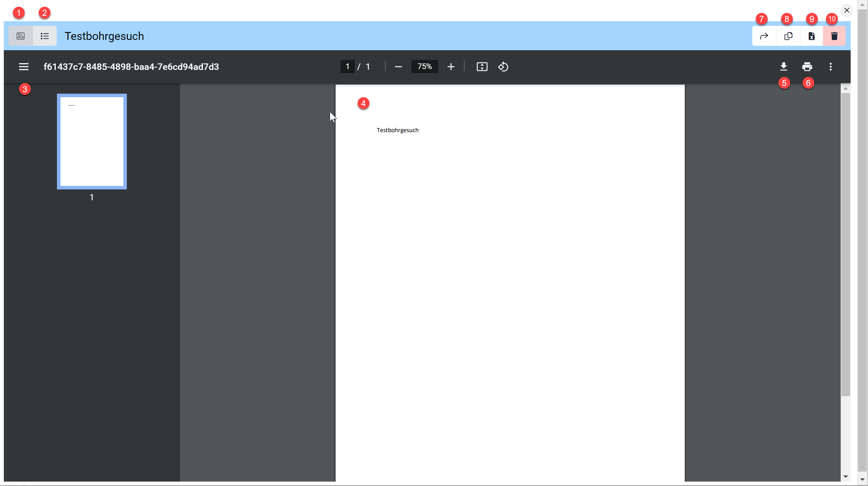Share or forward the Testbohrgesuch document
The image size is (868, 486).
click(x=764, y=36)
